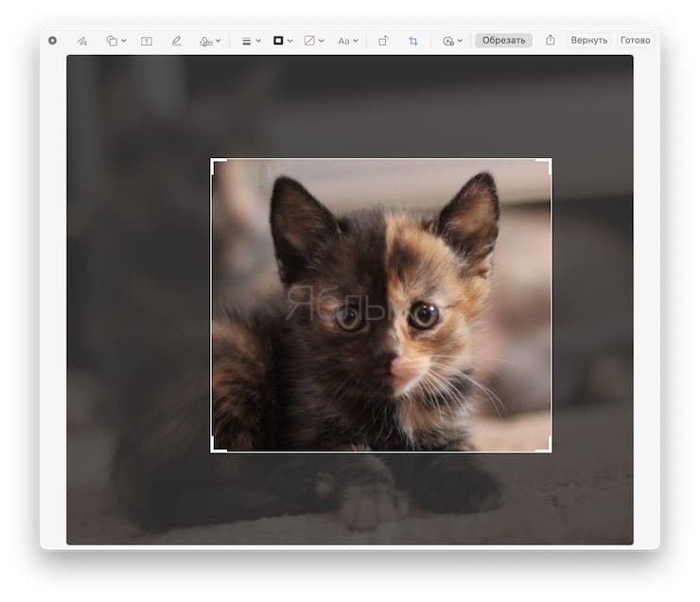Click the bottom-left crop corner handle
Screen dimensions: 700x602
[214, 450]
